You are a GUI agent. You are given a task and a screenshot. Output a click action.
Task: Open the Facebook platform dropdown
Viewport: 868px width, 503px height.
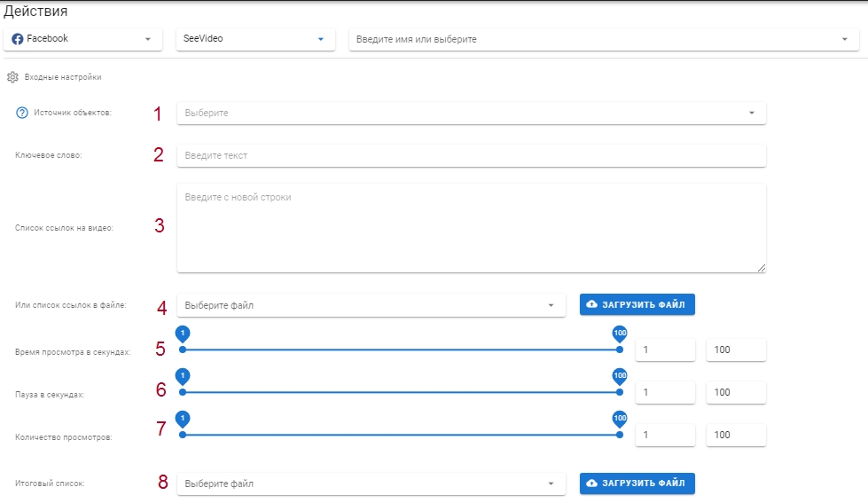click(83, 39)
